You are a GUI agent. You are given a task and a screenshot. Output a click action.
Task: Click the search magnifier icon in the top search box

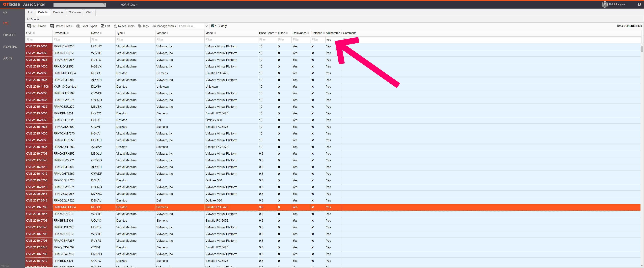pyautogui.click(x=104, y=5)
